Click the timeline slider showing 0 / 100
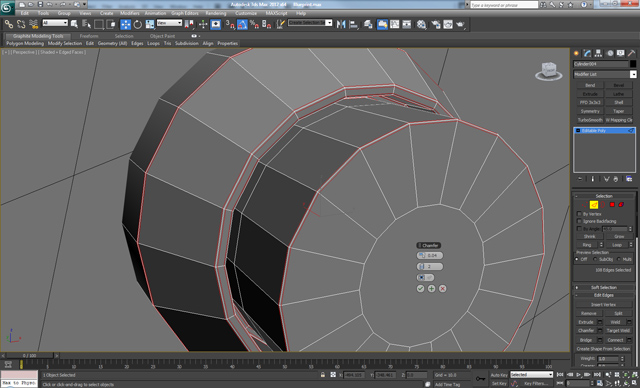The width and height of the screenshot is (640, 388). pyautogui.click(x=29, y=356)
